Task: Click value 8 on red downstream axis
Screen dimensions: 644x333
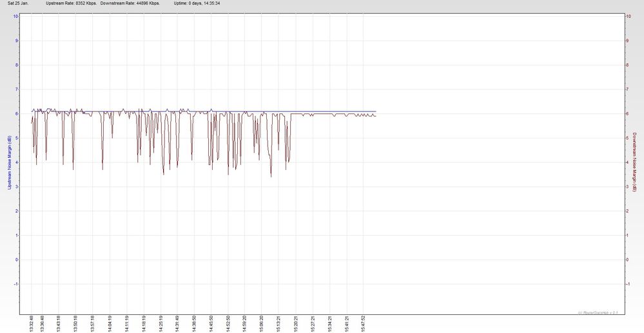Action: (x=628, y=65)
